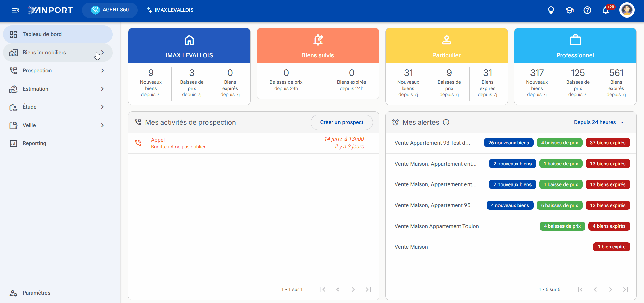Open the graduation cap training icon
Screen dimensions: 644x303
tap(569, 10)
